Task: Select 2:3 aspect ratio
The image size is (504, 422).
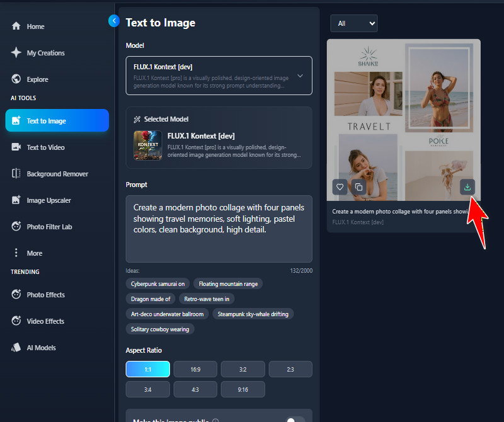Action: (290, 369)
